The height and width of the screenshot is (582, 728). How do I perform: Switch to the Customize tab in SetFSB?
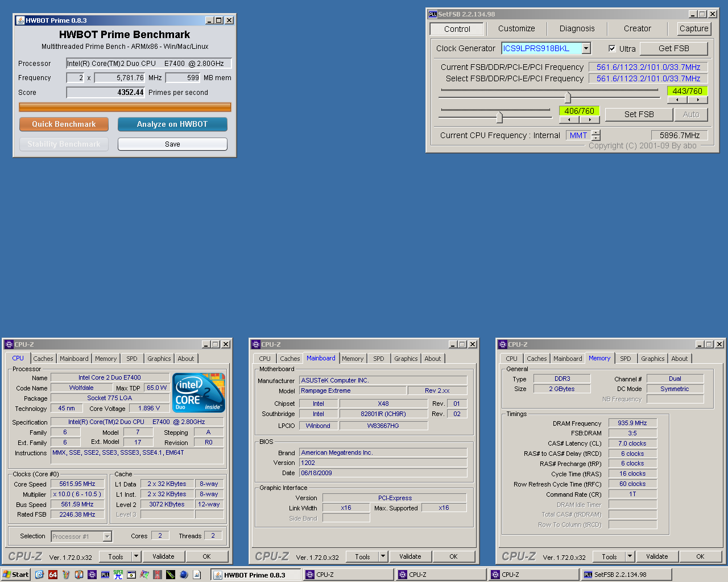[516, 28]
